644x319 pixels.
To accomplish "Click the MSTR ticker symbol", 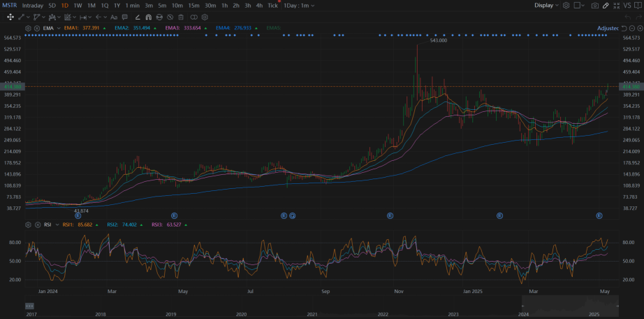I will point(10,6).
